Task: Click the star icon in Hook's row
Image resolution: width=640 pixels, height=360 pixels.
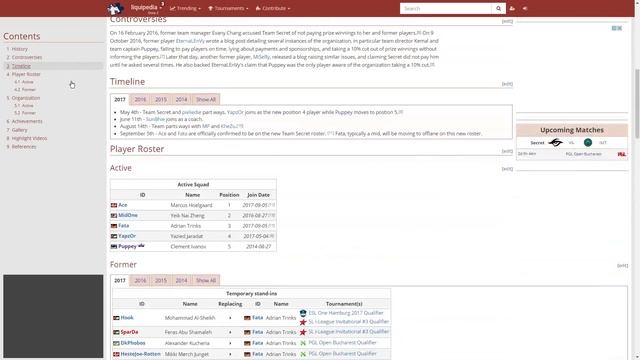Action: [303, 322]
